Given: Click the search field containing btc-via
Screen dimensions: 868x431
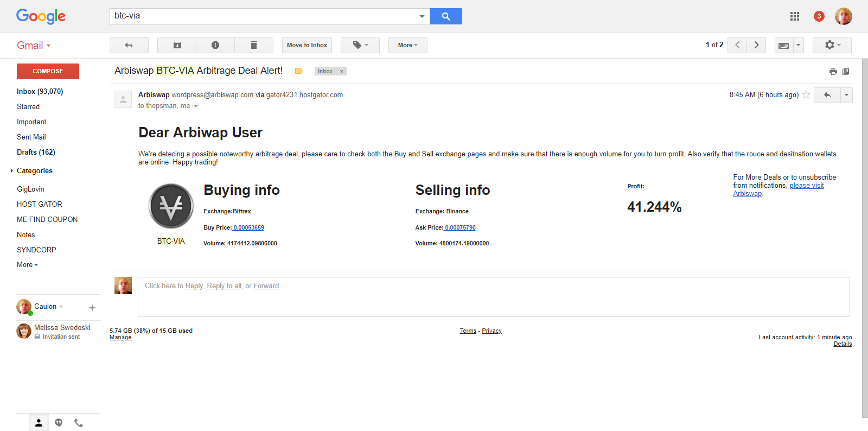Looking at the screenshot, I should [263, 16].
